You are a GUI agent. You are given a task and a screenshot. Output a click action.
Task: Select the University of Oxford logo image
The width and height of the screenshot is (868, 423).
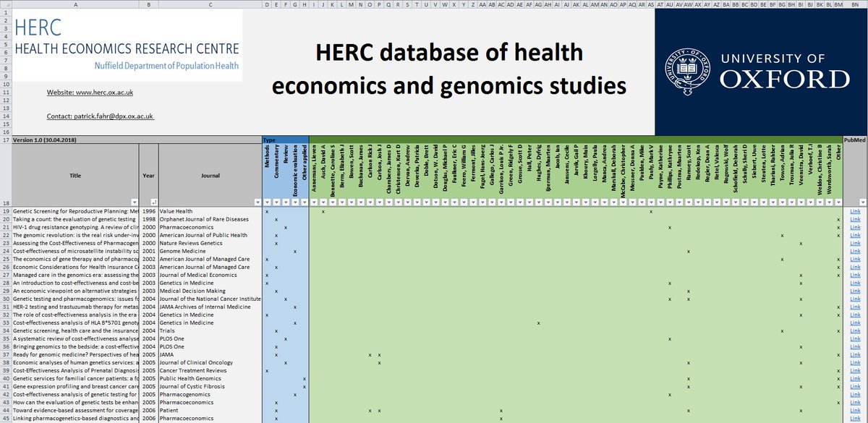pyautogui.click(x=761, y=71)
